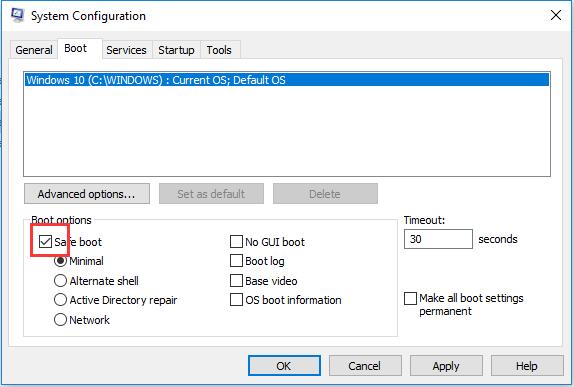Uncheck the Safe boot checkbox
The image size is (574, 387).
pyautogui.click(x=45, y=242)
